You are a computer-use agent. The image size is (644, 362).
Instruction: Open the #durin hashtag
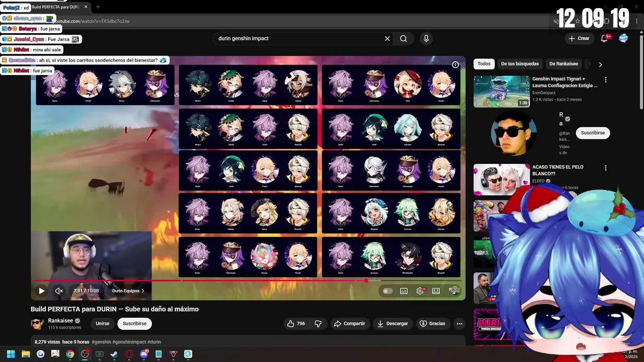coord(154,342)
